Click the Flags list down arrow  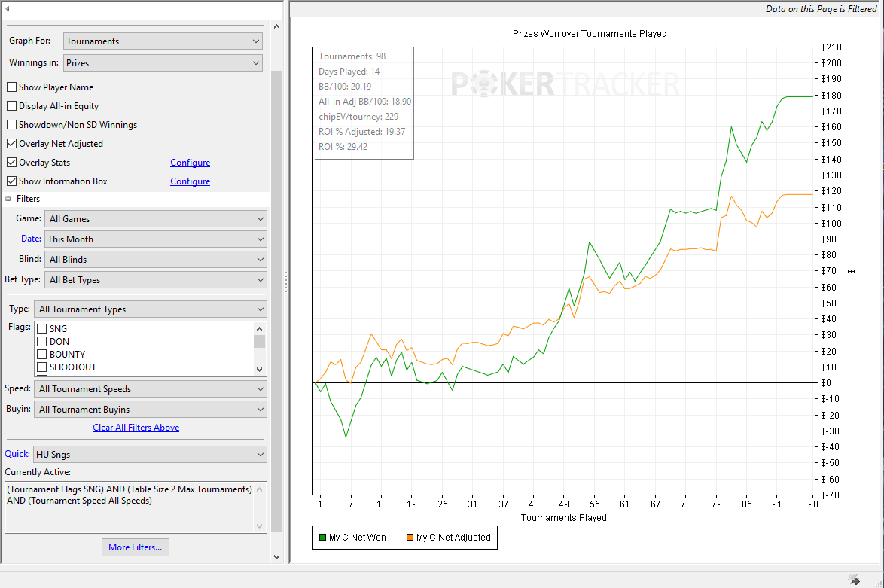pos(259,370)
